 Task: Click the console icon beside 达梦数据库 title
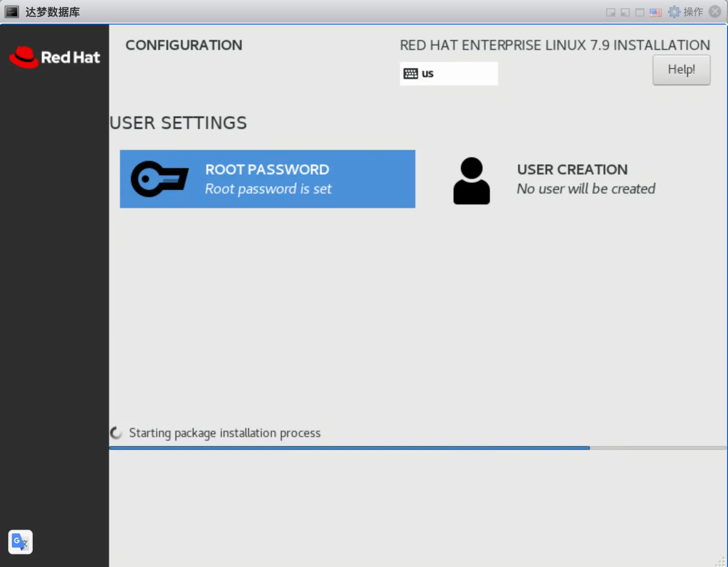[12, 12]
